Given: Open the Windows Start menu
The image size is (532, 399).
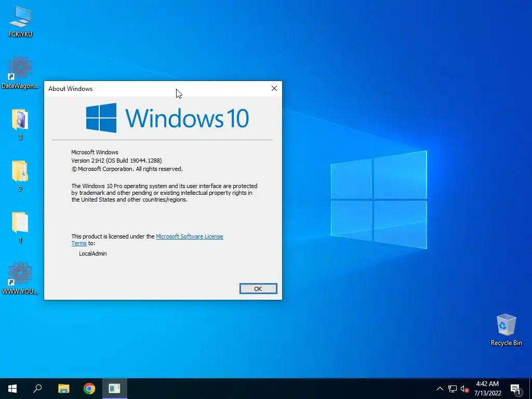Looking at the screenshot, I should pyautogui.click(x=12, y=389).
